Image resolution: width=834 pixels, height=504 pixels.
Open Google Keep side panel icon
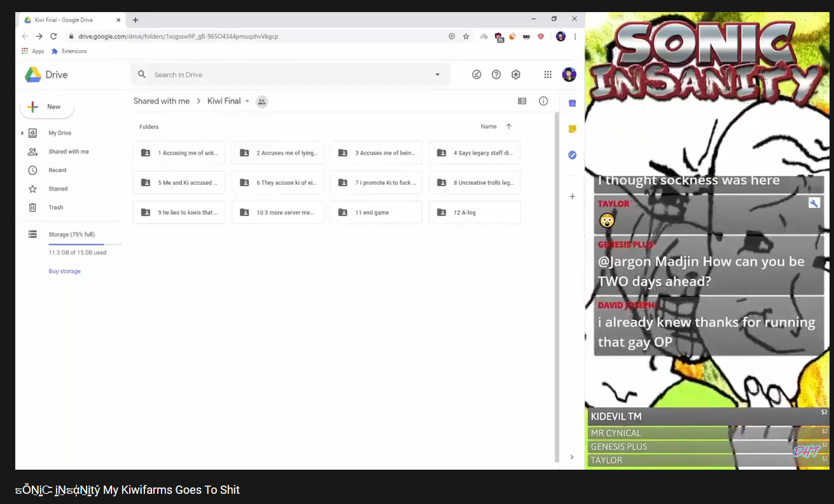(572, 129)
